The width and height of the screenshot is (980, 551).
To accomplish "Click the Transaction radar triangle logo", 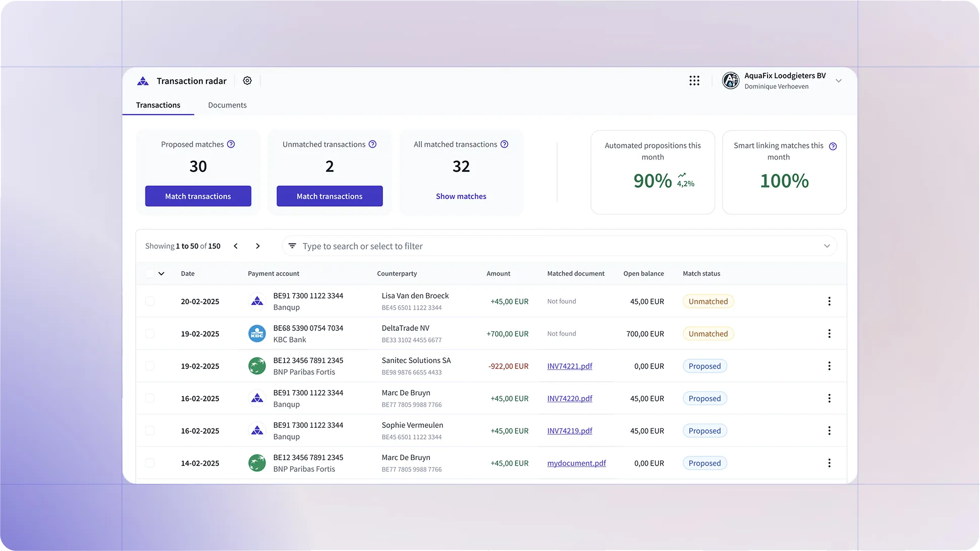I will (x=143, y=81).
